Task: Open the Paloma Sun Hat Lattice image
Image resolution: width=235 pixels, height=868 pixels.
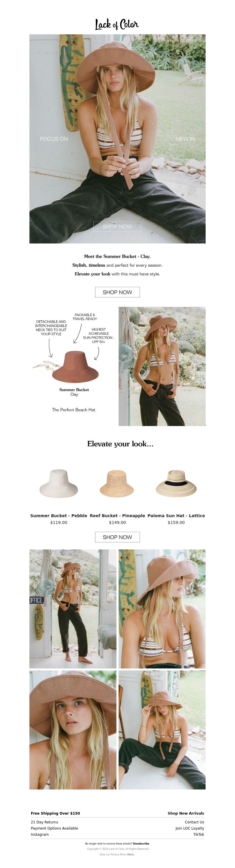Action: click(176, 483)
